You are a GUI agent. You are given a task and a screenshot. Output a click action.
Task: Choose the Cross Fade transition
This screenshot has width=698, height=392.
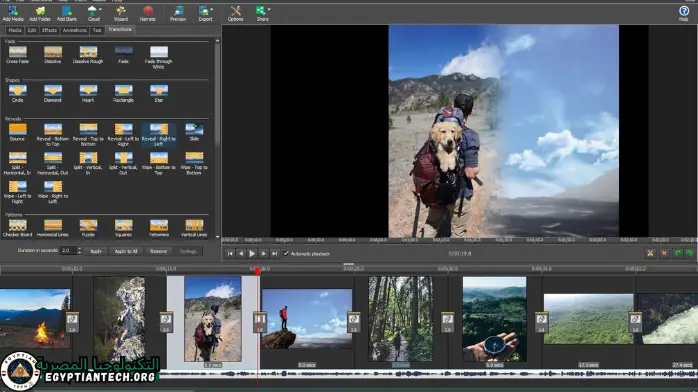(x=18, y=55)
